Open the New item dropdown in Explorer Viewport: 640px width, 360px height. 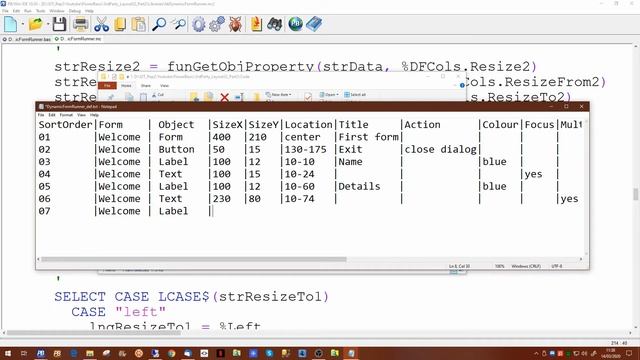click(278, 95)
